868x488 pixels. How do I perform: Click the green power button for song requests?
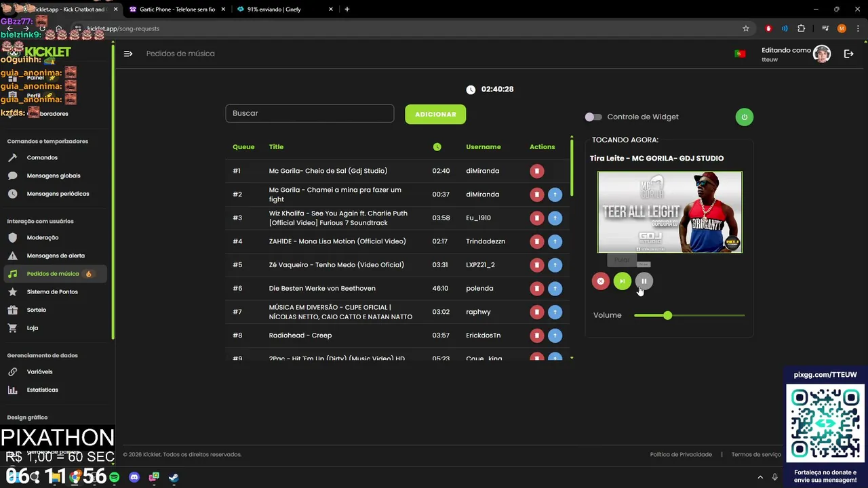point(744,117)
